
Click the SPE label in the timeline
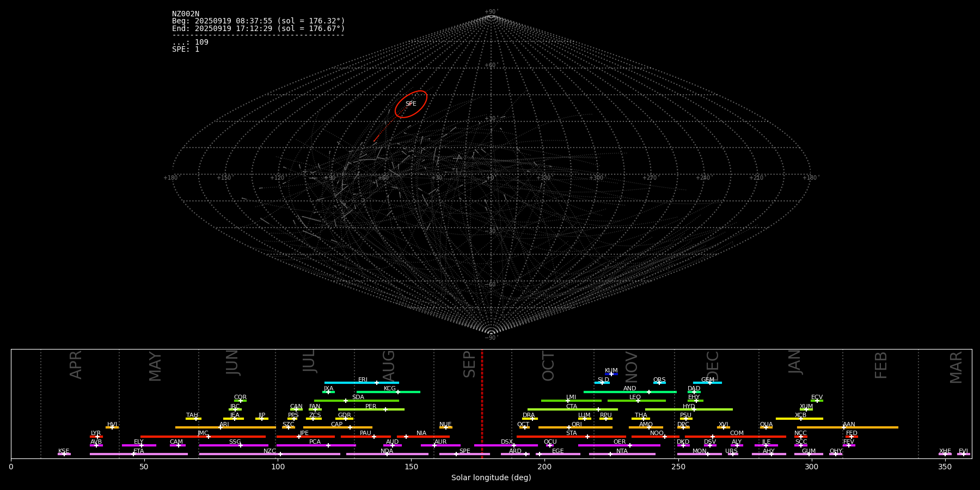464,451
